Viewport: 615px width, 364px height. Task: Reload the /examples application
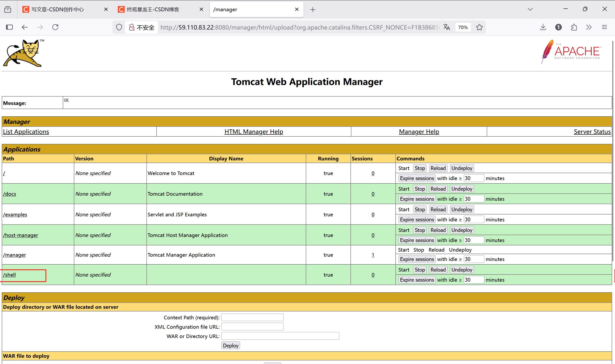pos(438,209)
